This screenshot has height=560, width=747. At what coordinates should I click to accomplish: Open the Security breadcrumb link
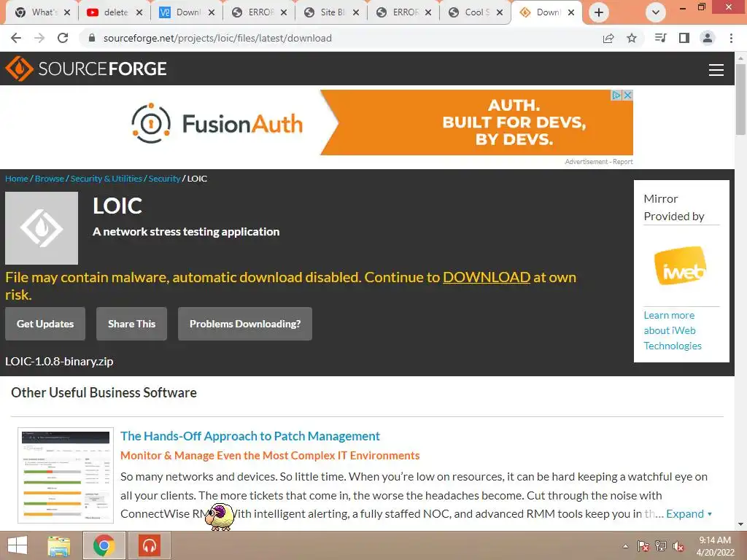pos(164,179)
